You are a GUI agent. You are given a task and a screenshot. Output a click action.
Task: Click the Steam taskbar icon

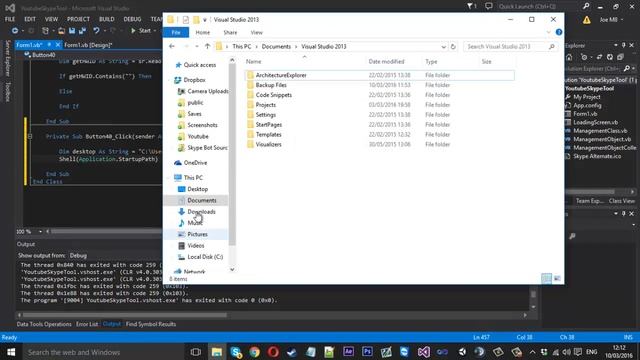point(292,352)
